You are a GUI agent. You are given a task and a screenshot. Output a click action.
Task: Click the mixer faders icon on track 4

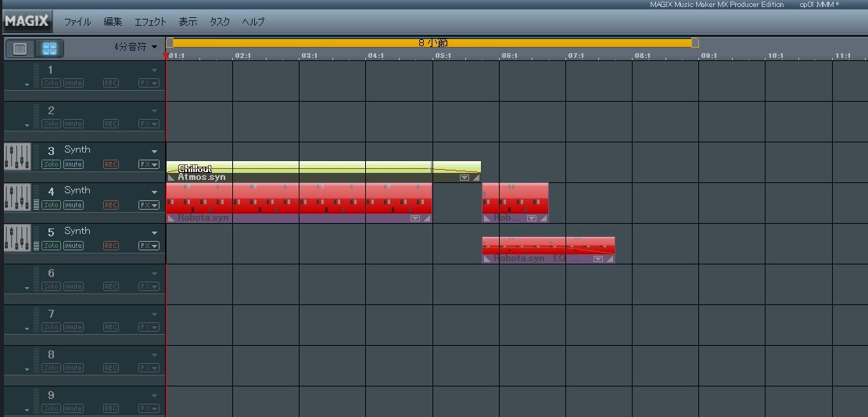[17, 197]
